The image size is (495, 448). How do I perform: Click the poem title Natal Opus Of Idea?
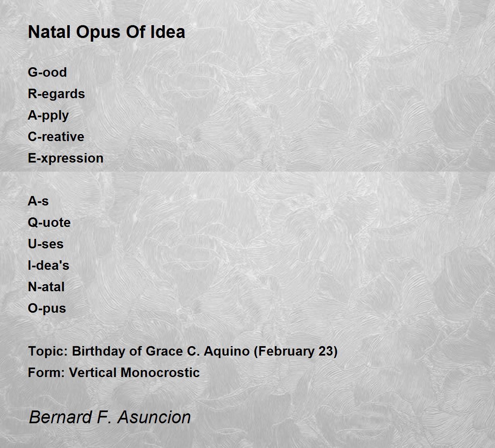[x=106, y=32]
